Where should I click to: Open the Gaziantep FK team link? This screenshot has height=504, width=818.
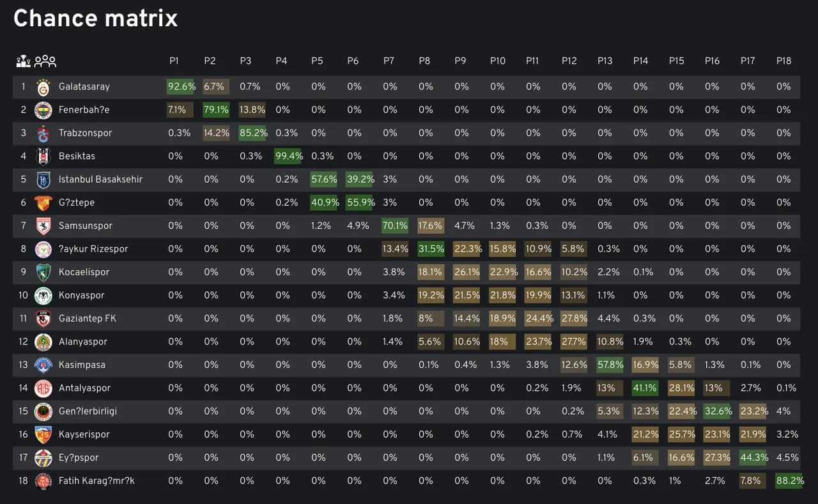point(87,319)
